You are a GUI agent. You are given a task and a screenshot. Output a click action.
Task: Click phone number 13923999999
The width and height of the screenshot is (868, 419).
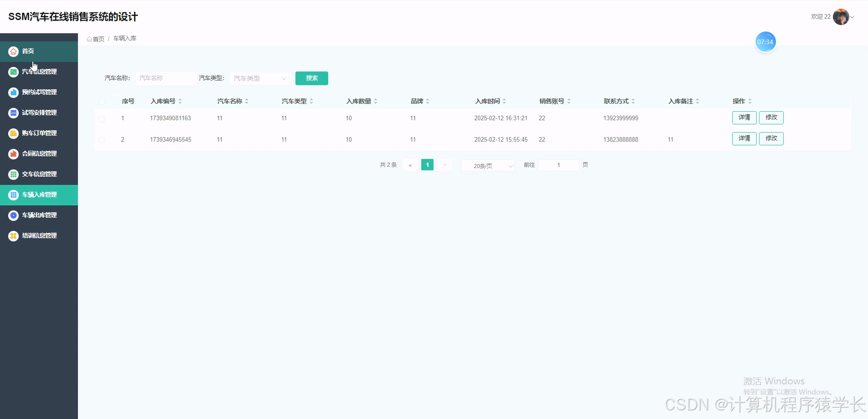click(620, 118)
